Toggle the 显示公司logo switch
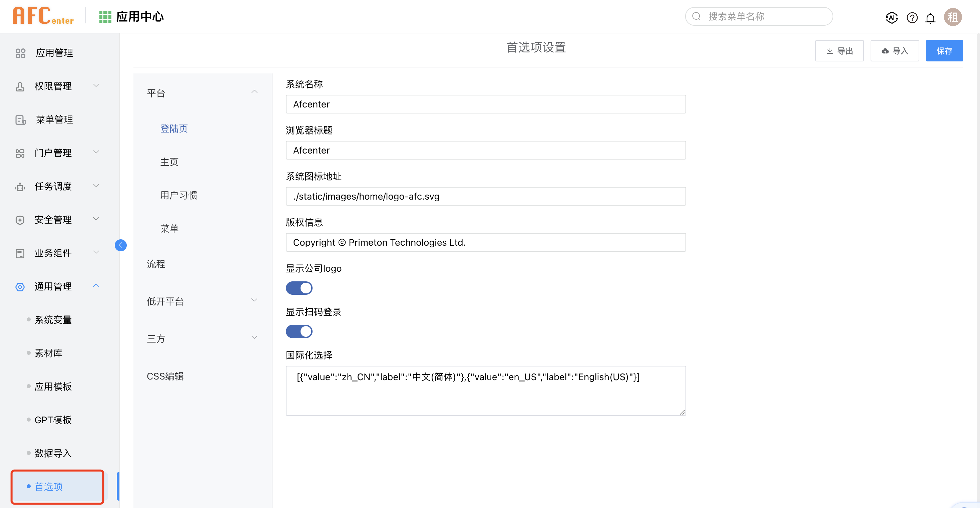The width and height of the screenshot is (980, 508). pyautogui.click(x=299, y=288)
